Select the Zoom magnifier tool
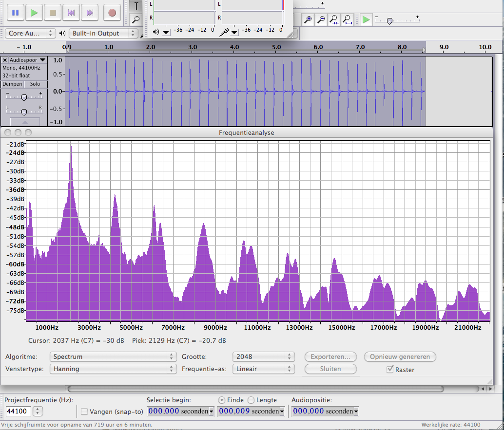 click(136, 19)
